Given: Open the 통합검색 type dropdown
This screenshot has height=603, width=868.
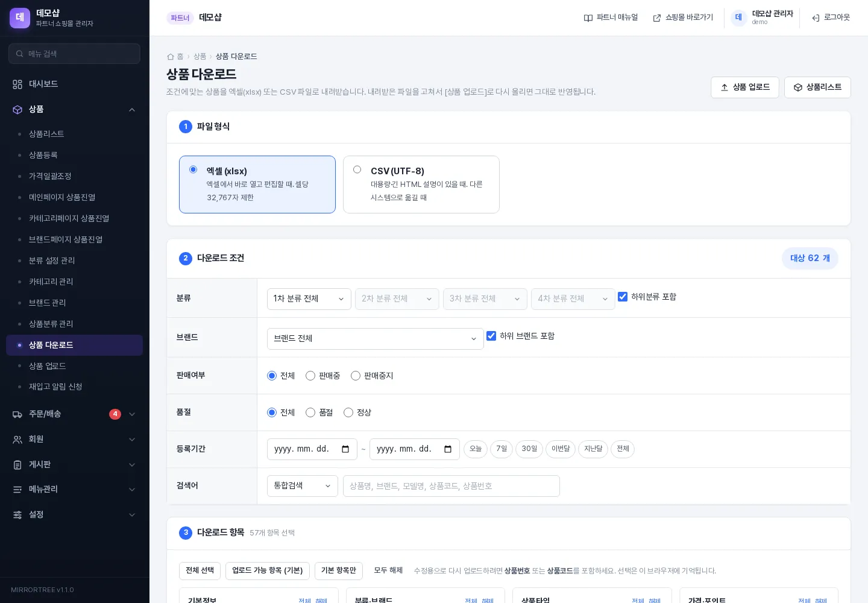Looking at the screenshot, I should point(303,486).
